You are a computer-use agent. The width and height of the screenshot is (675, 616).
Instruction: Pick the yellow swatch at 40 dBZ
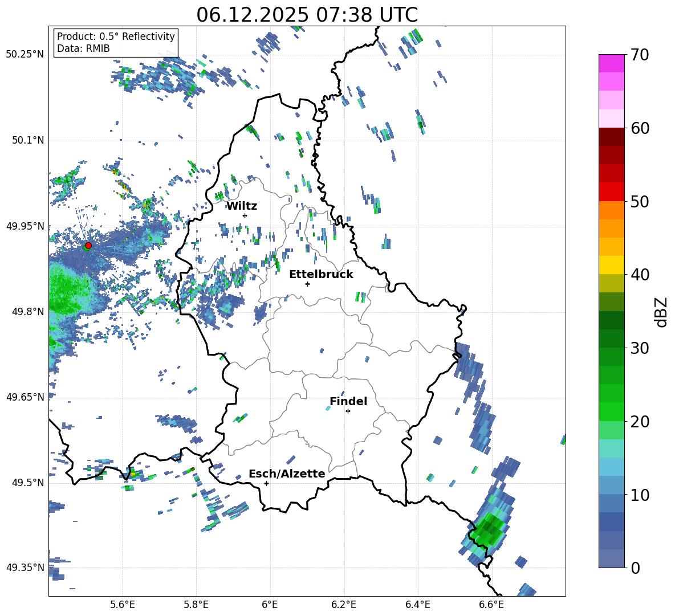pyautogui.click(x=611, y=265)
